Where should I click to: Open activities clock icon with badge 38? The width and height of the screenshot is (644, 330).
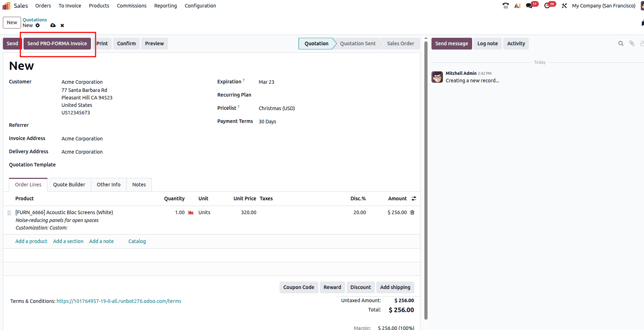coord(547,6)
